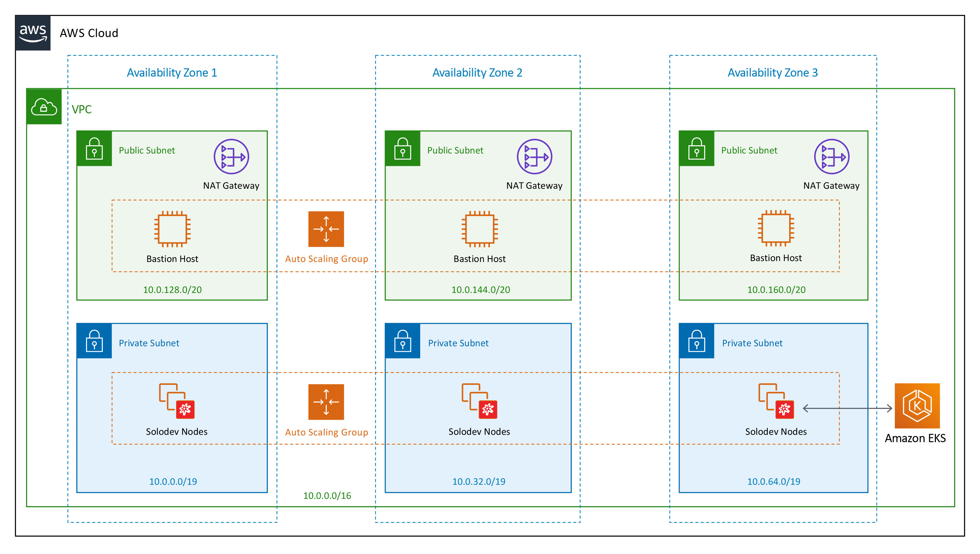Click Bastion Host chip icon in Zone 1
The height and width of the screenshot is (554, 980).
172,229
